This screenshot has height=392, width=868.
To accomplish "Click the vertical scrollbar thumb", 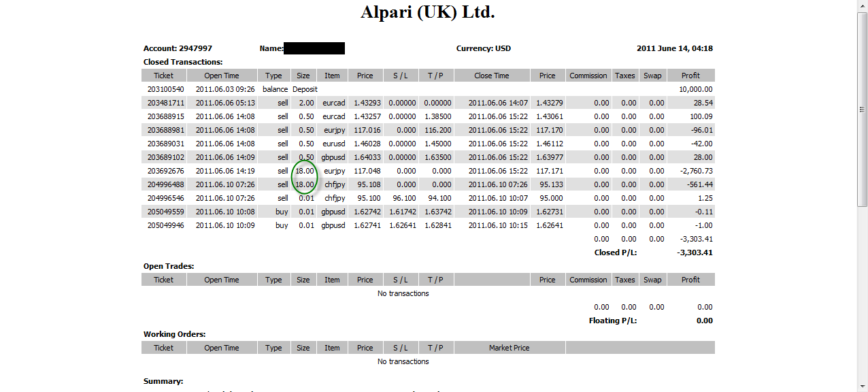I will [x=862, y=109].
